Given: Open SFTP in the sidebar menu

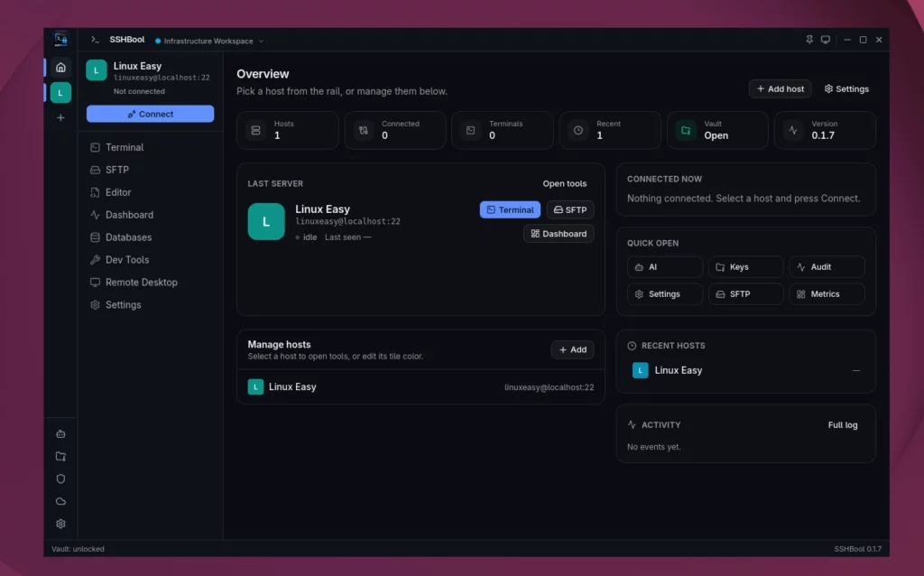Looking at the screenshot, I should point(150,170).
